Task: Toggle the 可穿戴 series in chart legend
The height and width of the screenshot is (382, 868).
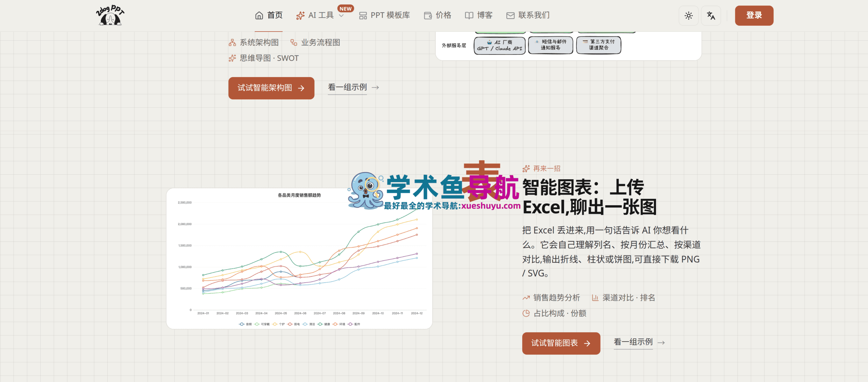Action: pyautogui.click(x=262, y=324)
